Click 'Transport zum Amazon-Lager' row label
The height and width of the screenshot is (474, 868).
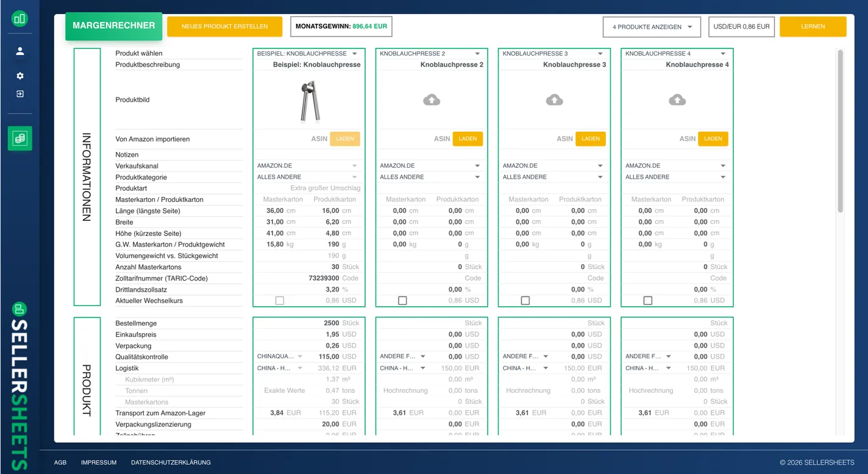160,413
